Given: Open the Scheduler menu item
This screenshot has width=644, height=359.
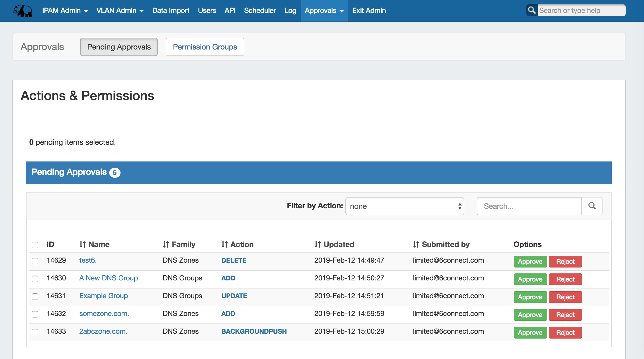Looking at the screenshot, I should pos(260,10).
